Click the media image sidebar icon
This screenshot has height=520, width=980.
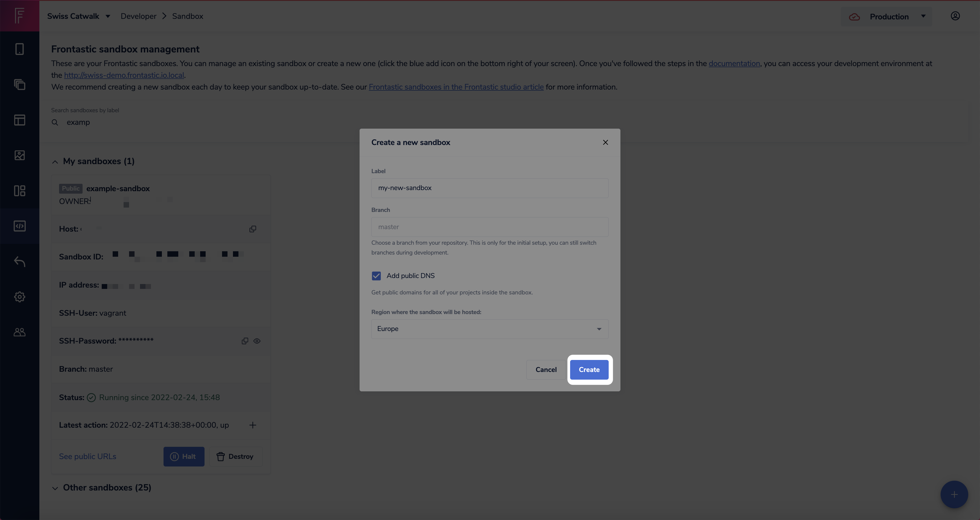tap(19, 155)
